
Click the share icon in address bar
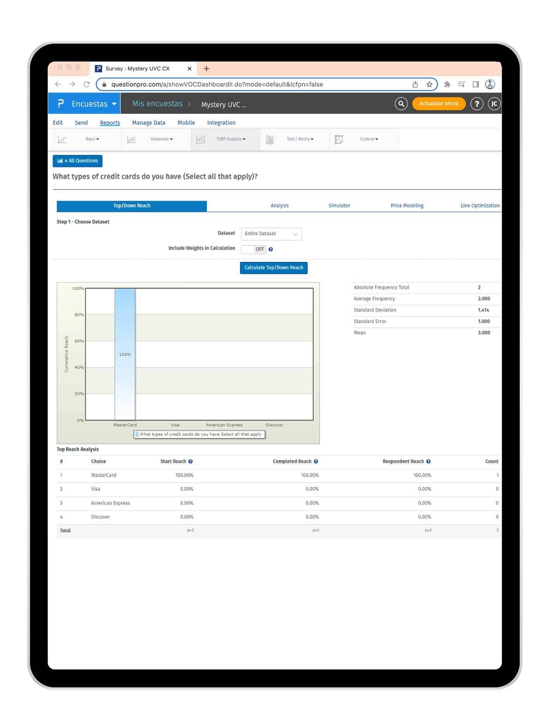(415, 84)
